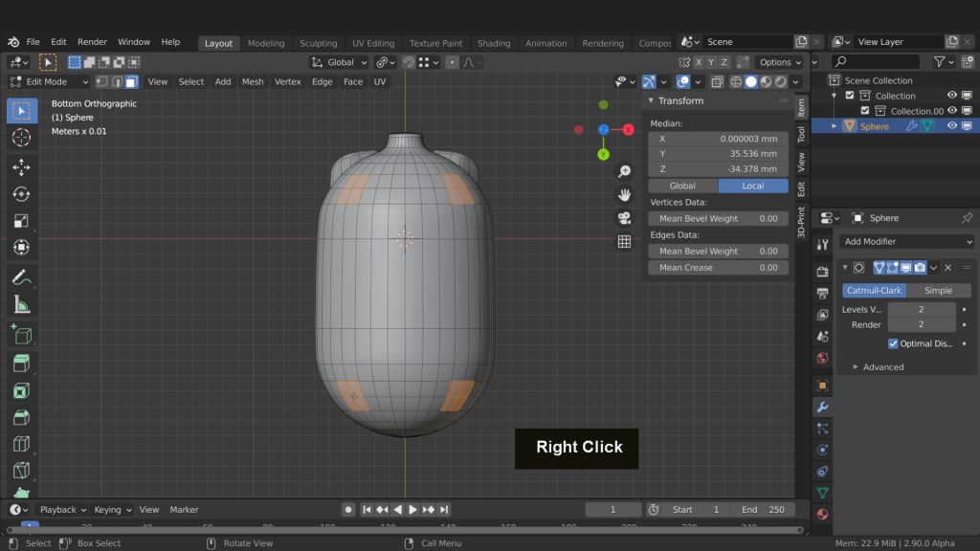Open the Add Modifier dropdown

(x=906, y=242)
